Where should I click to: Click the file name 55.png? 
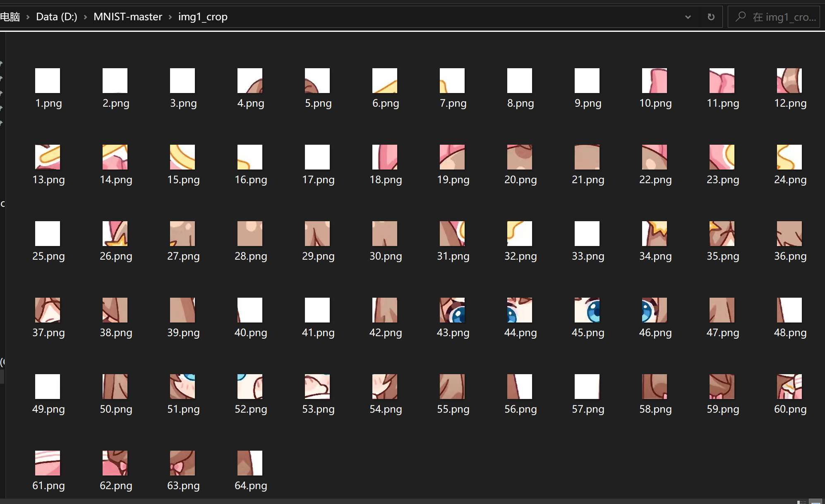[x=453, y=409]
